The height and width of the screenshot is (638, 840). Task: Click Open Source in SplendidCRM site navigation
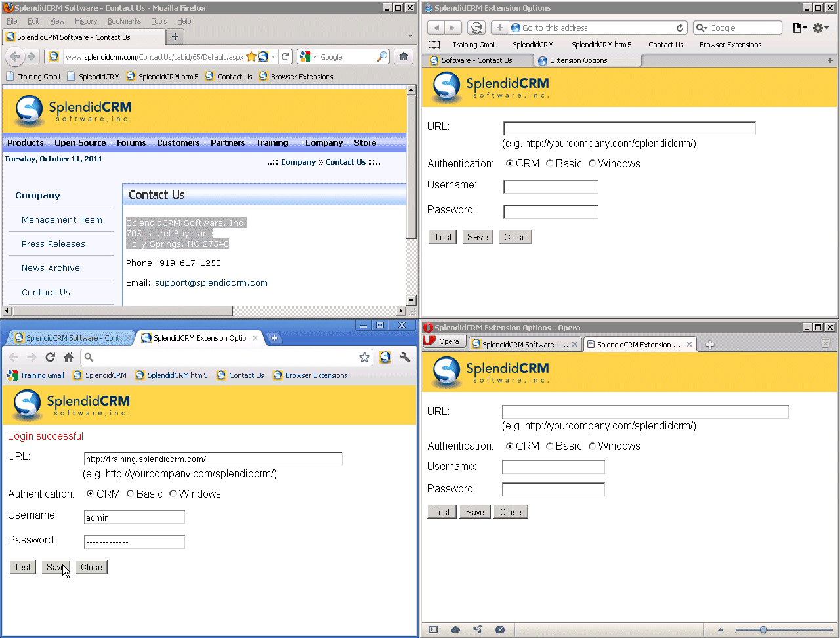click(80, 142)
